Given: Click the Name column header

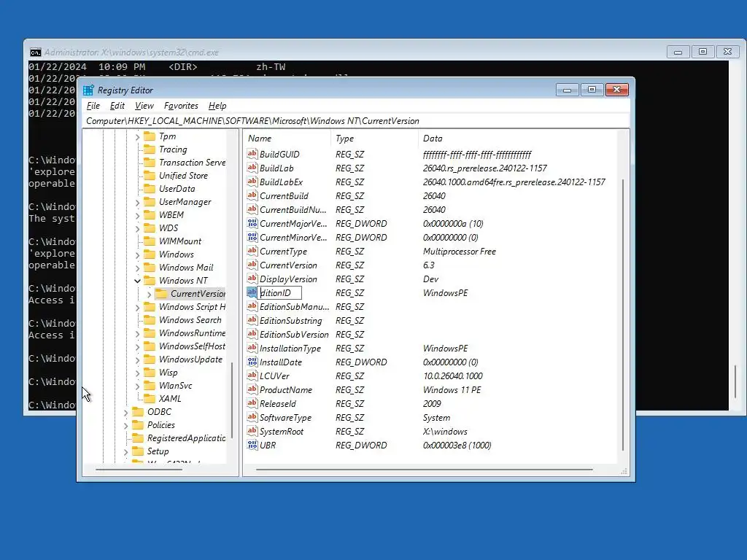Looking at the screenshot, I should (x=287, y=138).
